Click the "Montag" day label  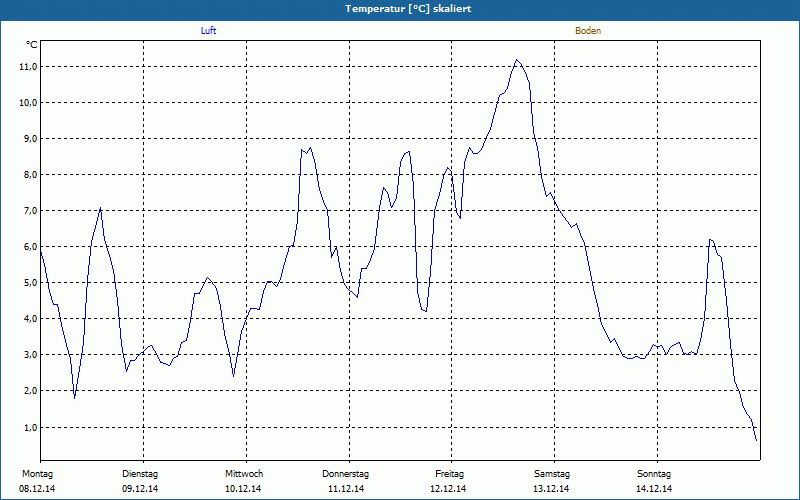coord(37,474)
